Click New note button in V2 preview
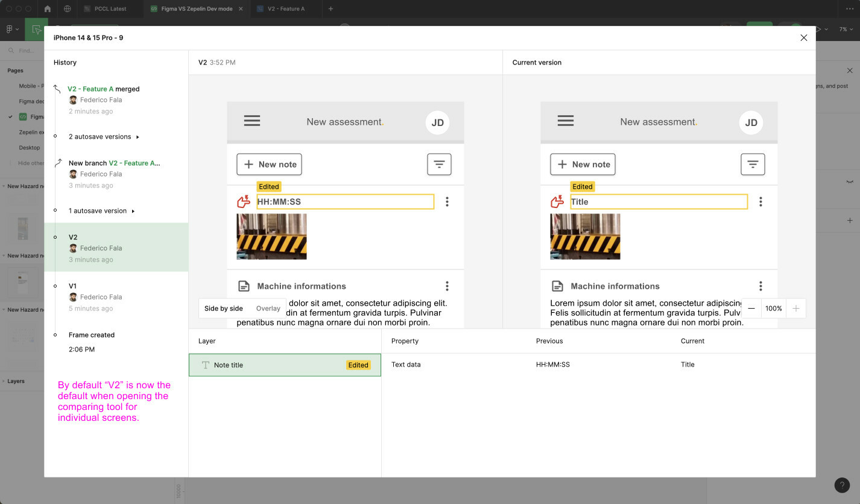This screenshot has height=504, width=860. pos(269,164)
